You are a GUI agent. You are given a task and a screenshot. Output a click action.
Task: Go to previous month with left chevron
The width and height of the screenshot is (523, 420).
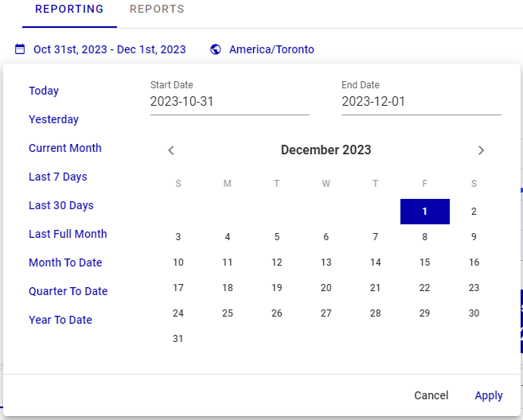171,150
